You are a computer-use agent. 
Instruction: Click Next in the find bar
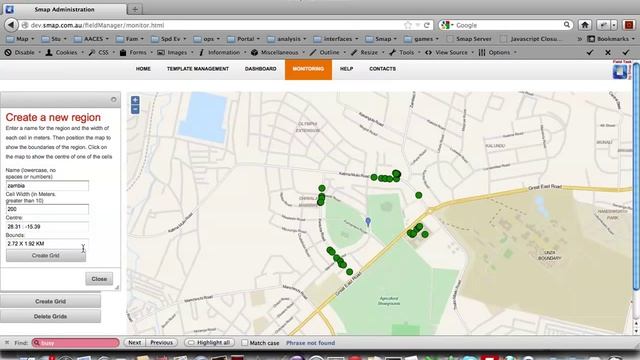pos(135,343)
